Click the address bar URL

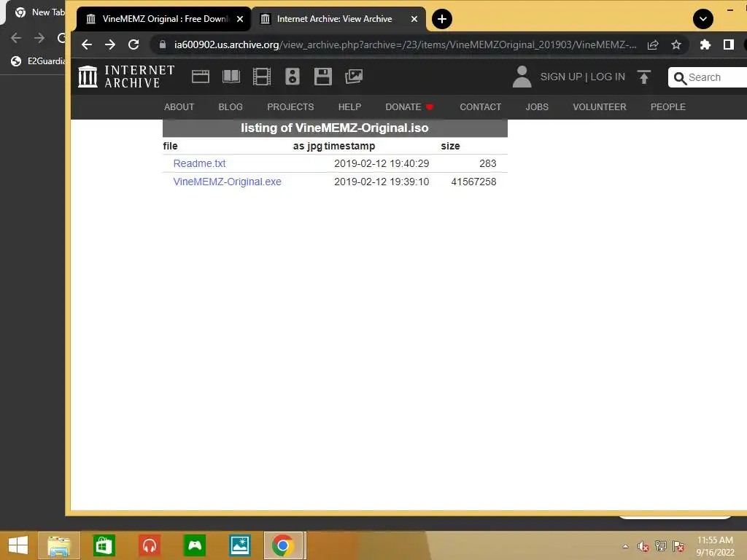click(x=405, y=44)
